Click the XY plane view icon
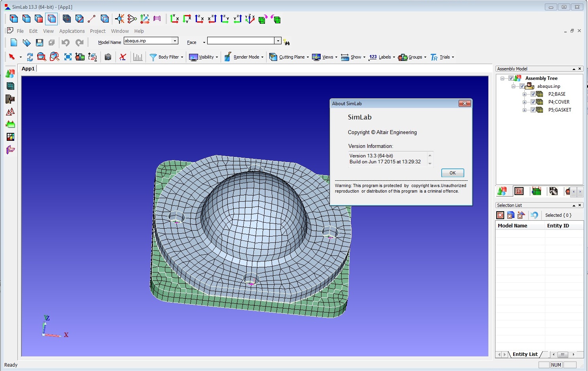 (x=174, y=19)
